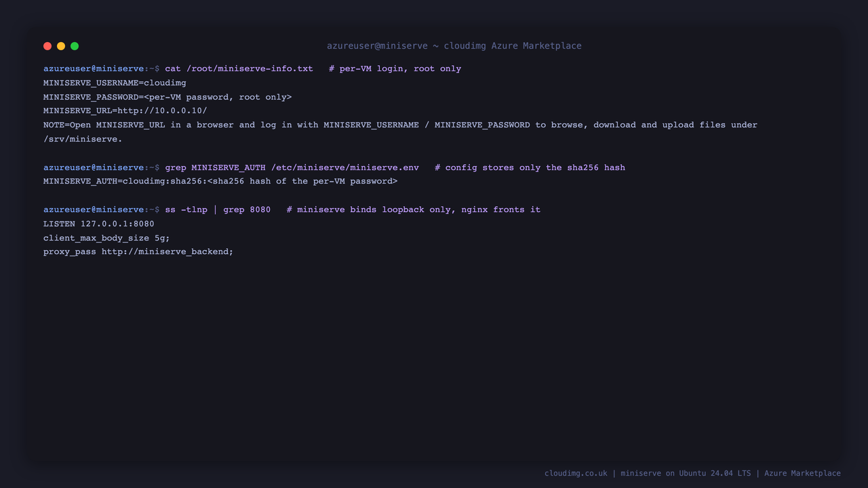The height and width of the screenshot is (488, 868).
Task: Click prompt azureuser@miniserve before grep MINISERVE_AUTH
Action: click(x=94, y=167)
